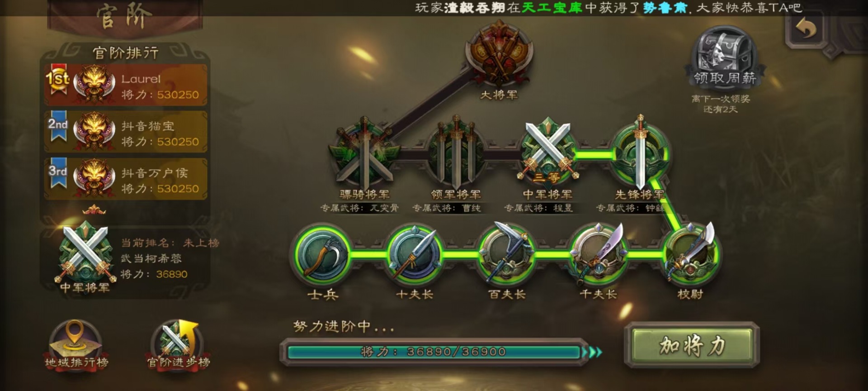Viewport: 868px width, 391px height.
Task: Select the 大将军 rank emblem
Action: tap(499, 53)
